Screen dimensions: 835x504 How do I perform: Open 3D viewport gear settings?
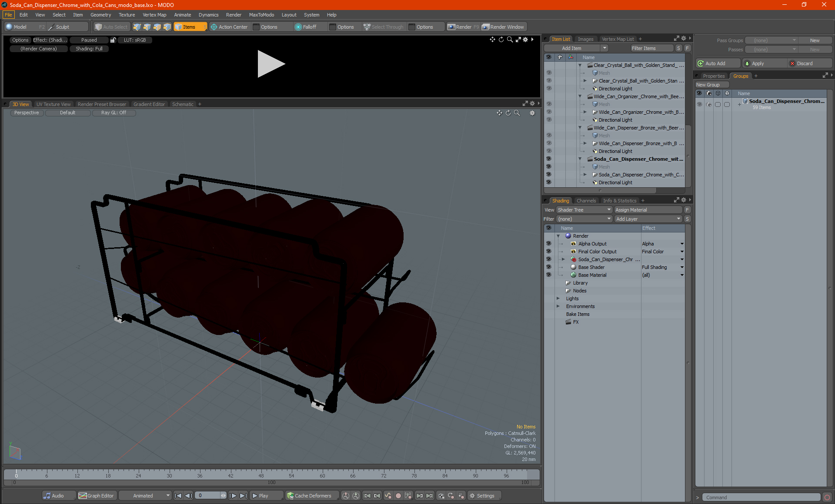click(532, 113)
